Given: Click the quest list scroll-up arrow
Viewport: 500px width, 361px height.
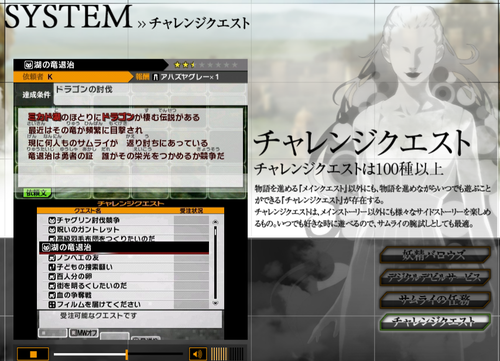Looking at the screenshot, I should click(215, 222).
